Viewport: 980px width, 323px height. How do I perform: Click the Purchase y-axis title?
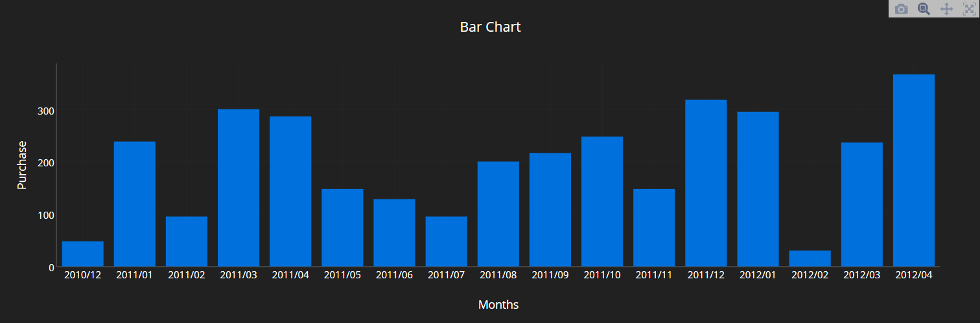(x=22, y=165)
